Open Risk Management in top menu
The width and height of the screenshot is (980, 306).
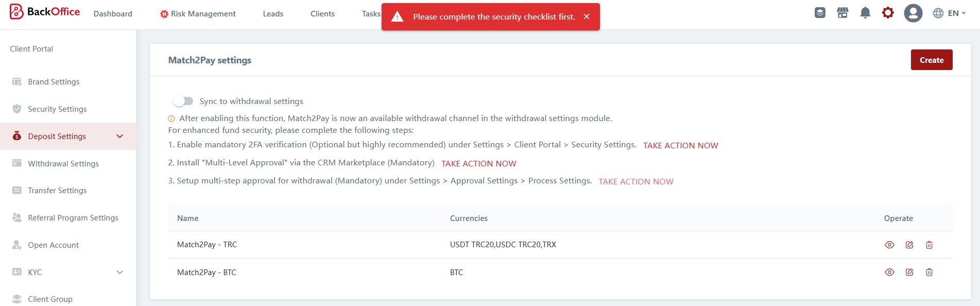tap(198, 14)
